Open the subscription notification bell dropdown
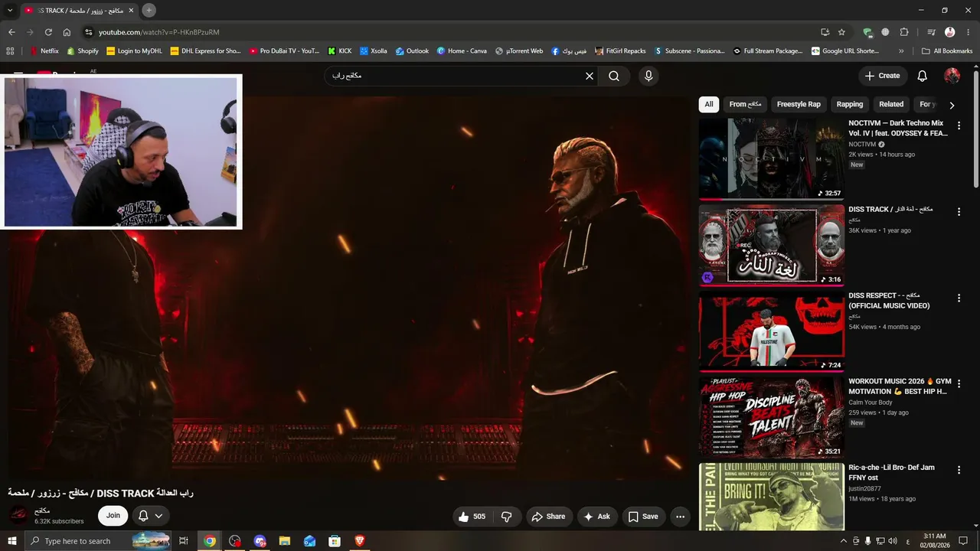 point(151,516)
